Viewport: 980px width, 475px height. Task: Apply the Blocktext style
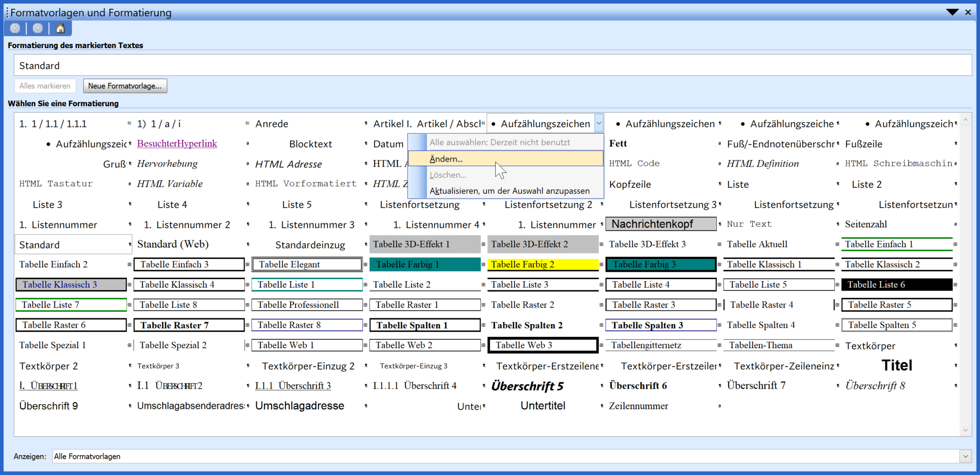tap(310, 144)
